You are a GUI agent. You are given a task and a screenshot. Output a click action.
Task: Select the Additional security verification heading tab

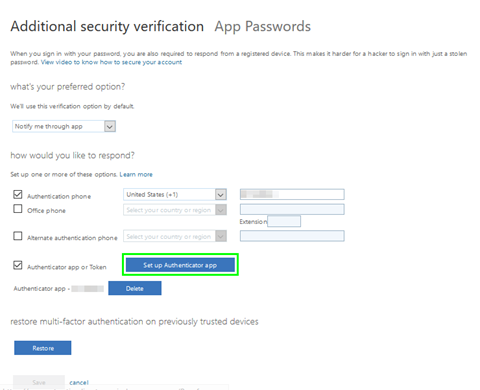coord(107,27)
